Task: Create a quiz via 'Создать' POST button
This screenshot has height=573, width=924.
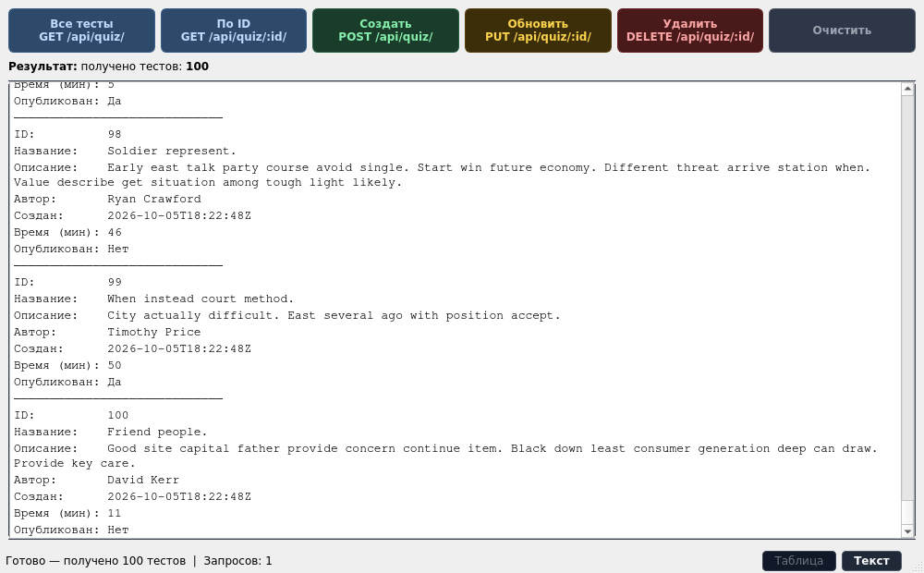Action: pos(385,30)
